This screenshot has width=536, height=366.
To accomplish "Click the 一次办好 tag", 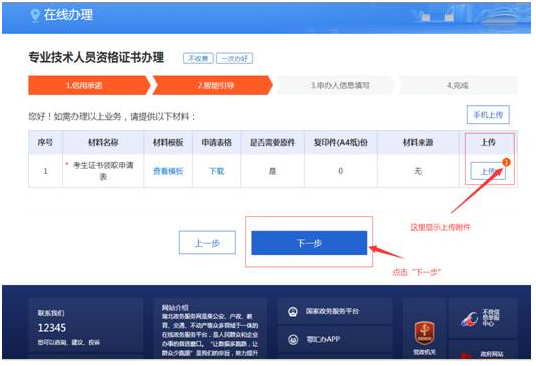I will (234, 58).
